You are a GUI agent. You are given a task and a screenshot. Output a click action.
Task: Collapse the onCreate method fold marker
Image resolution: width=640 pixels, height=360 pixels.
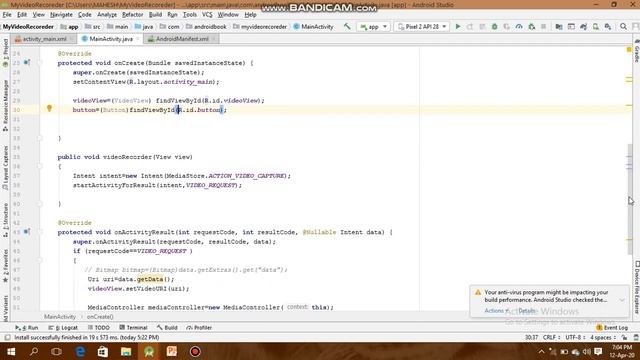pyautogui.click(x=40, y=63)
